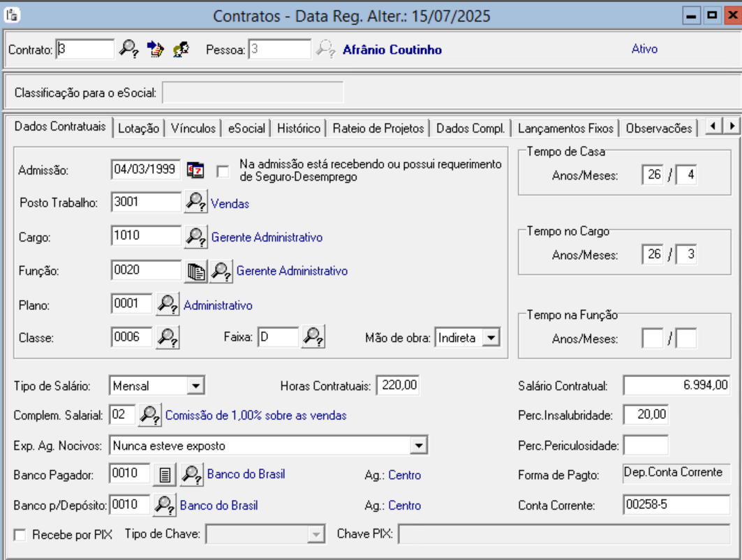Switch to the Lotação tab

tap(138, 128)
